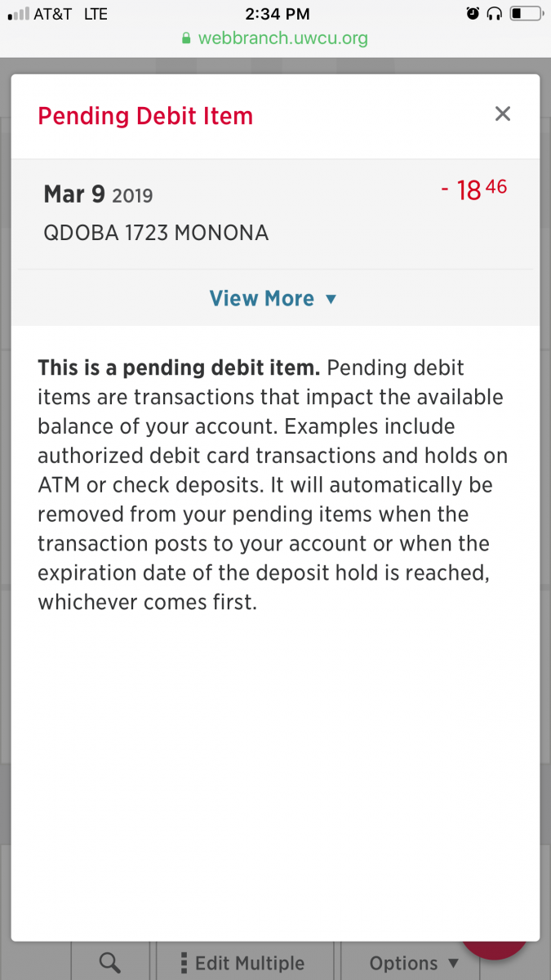Screen dimensions: 551x980
Task: Close the Pending Debit Item dialog
Action: coord(503,114)
